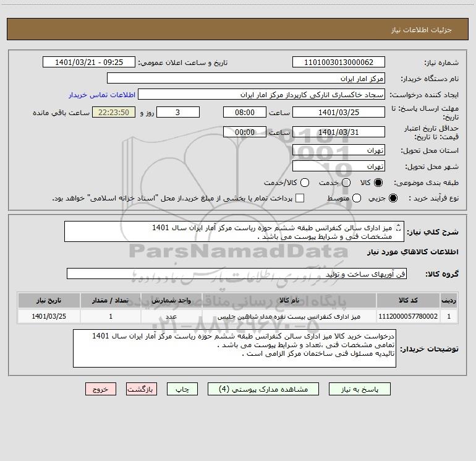Click the remaining days field showing 3
The height and width of the screenshot is (461, 476).
[178, 112]
